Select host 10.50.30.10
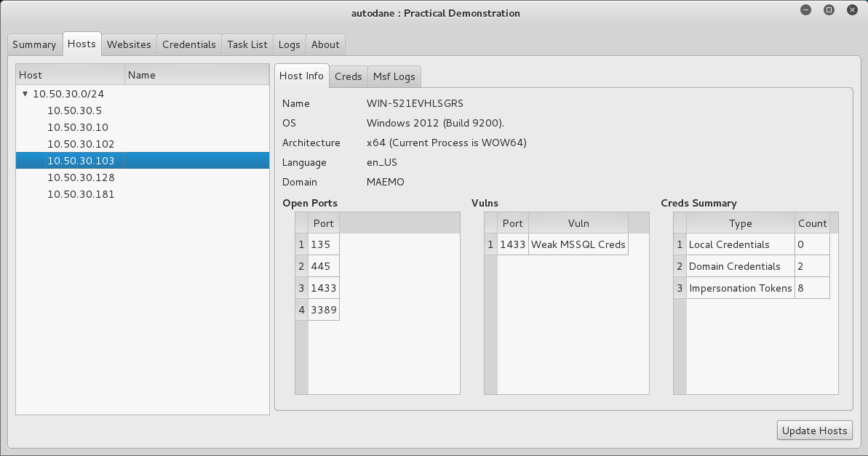 click(x=78, y=127)
